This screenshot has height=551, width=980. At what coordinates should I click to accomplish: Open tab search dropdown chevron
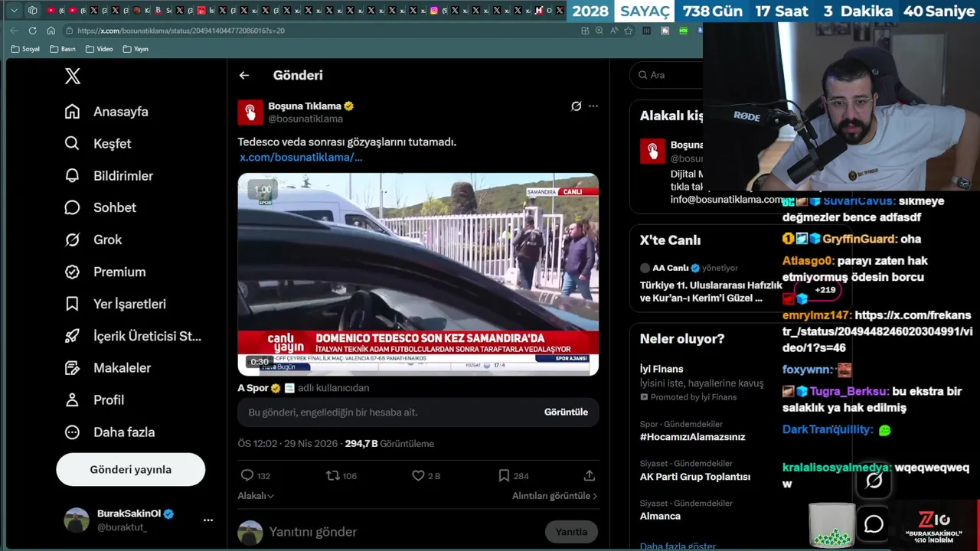[13, 11]
